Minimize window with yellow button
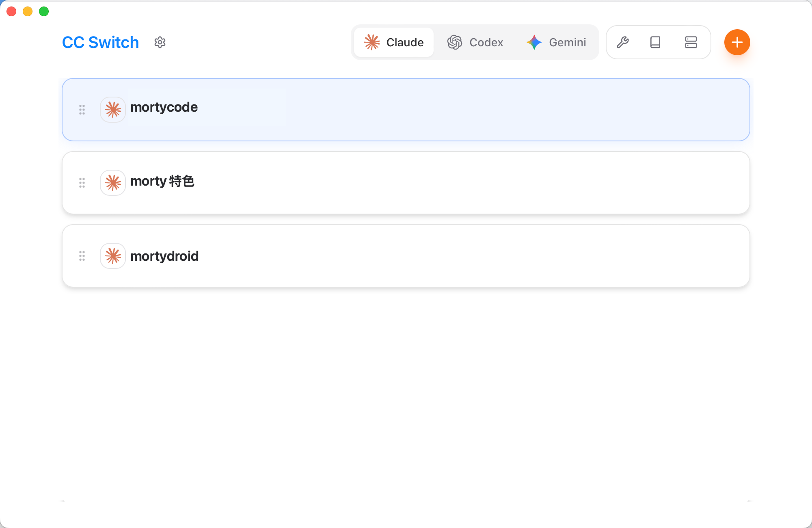 tap(28, 11)
